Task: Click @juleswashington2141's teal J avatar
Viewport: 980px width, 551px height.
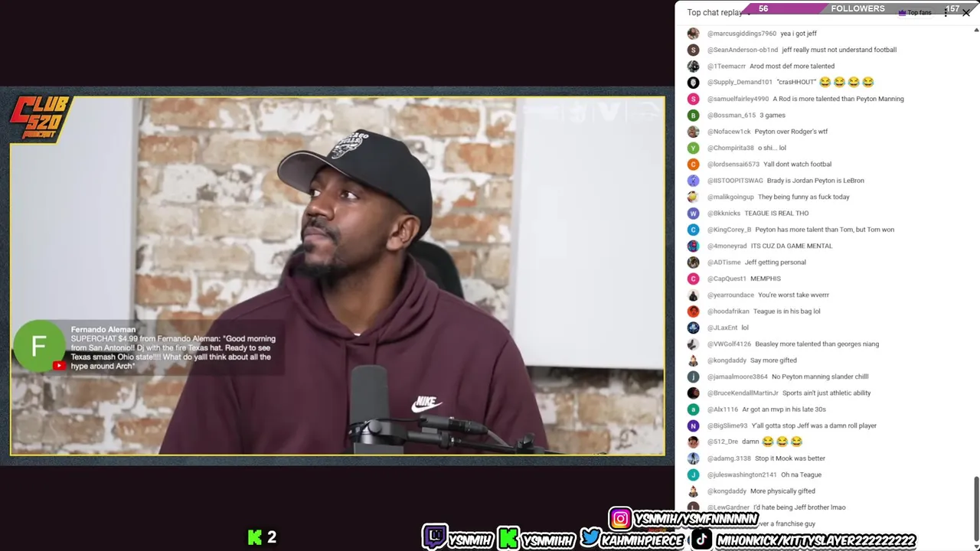Action: point(693,474)
